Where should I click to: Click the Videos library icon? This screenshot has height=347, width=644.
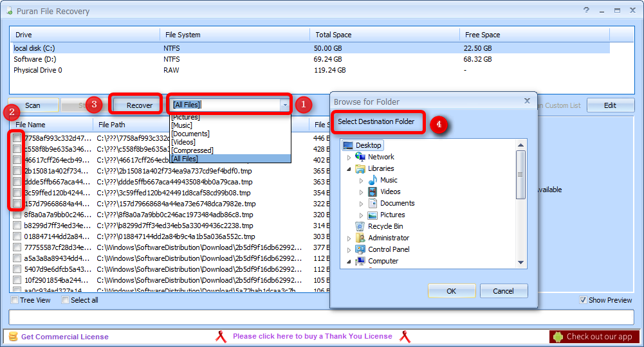pyautogui.click(x=373, y=191)
